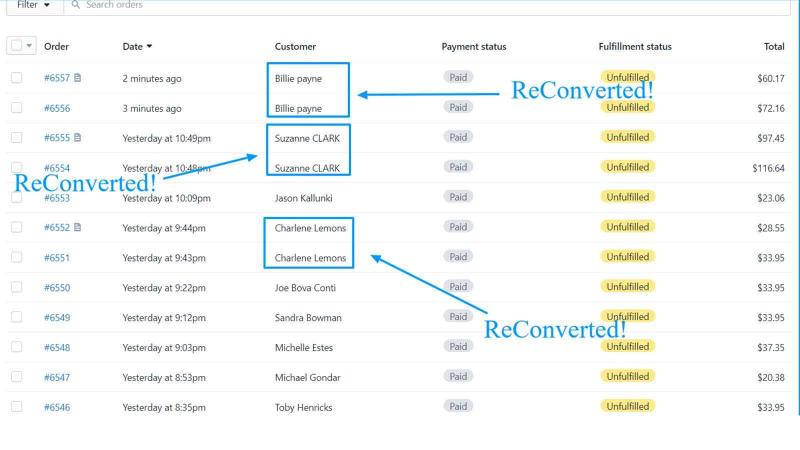
Task: Select customer Jason Kallunki
Action: [x=303, y=198]
